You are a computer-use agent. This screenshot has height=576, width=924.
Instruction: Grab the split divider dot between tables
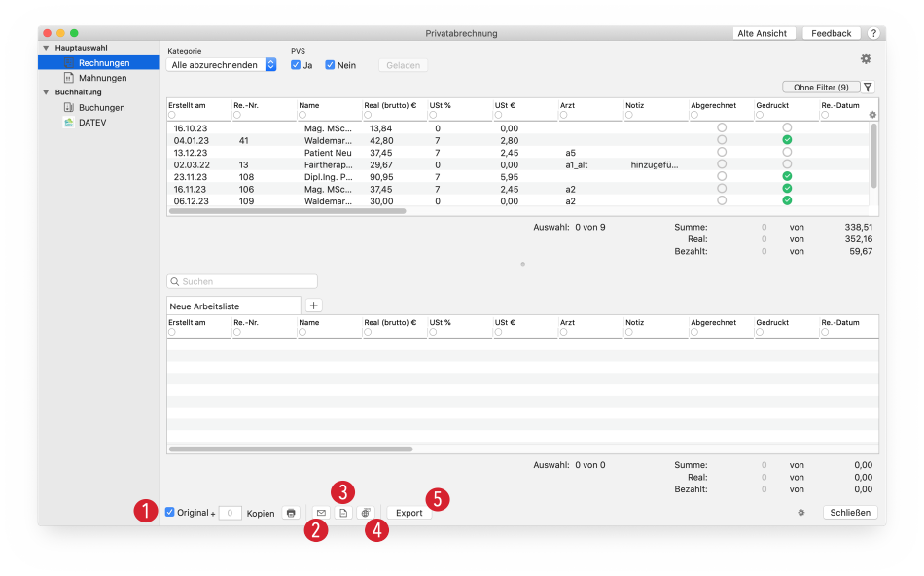[522, 264]
